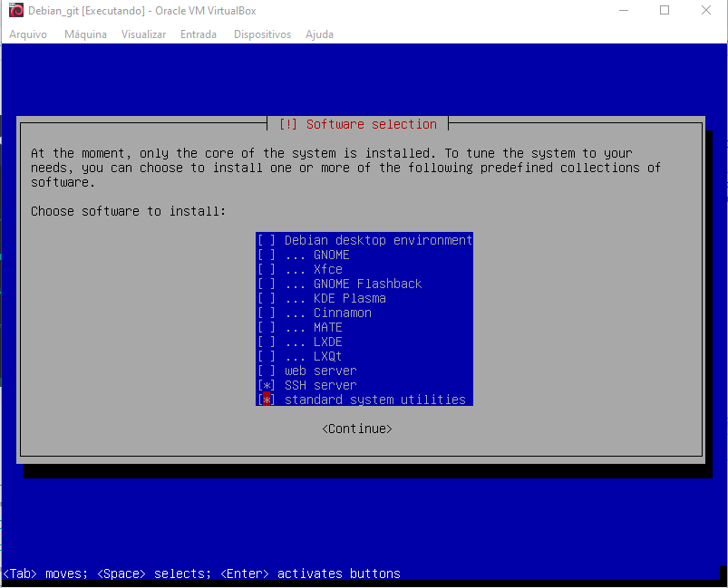Toggle the Xfce checkbox
This screenshot has height=588, width=728.
(x=267, y=269)
